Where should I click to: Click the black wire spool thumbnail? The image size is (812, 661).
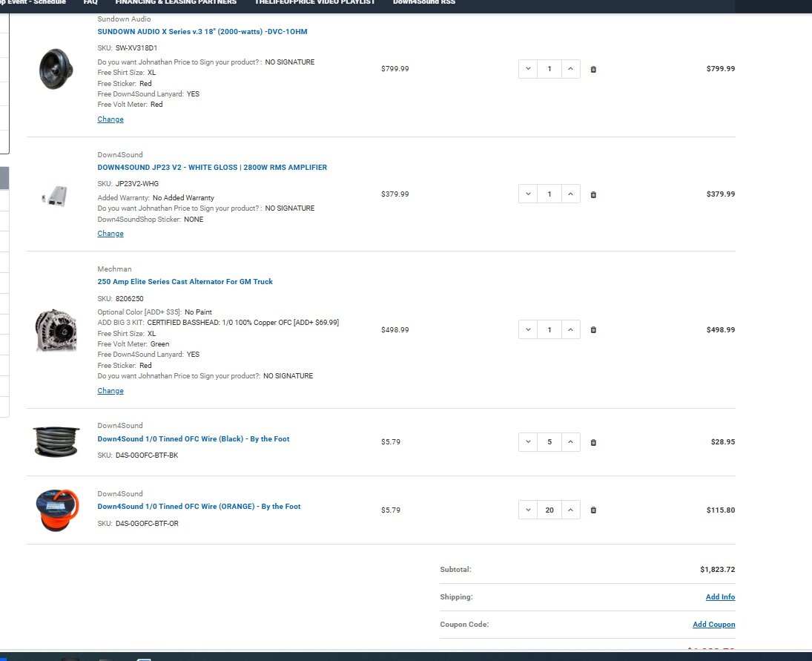click(x=56, y=442)
